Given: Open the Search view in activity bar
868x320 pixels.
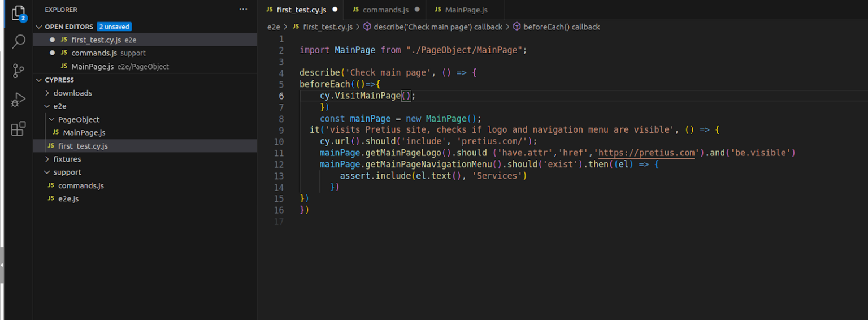Looking at the screenshot, I should (x=19, y=41).
